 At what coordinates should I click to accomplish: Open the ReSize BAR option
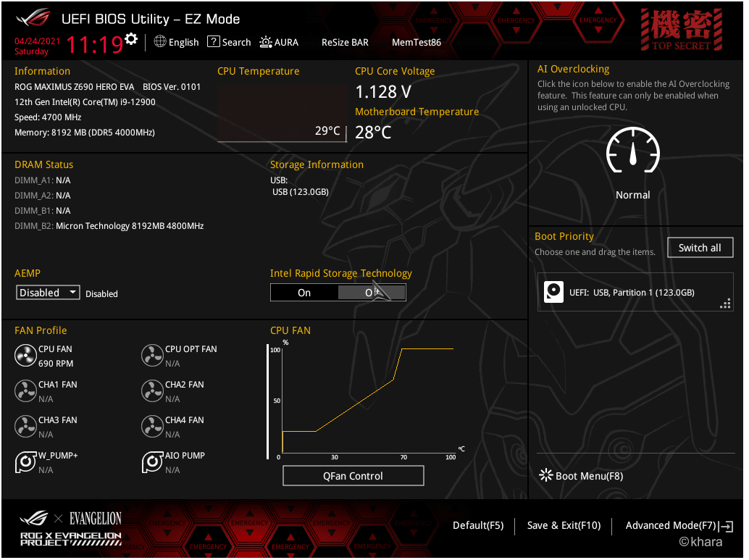[x=345, y=42]
